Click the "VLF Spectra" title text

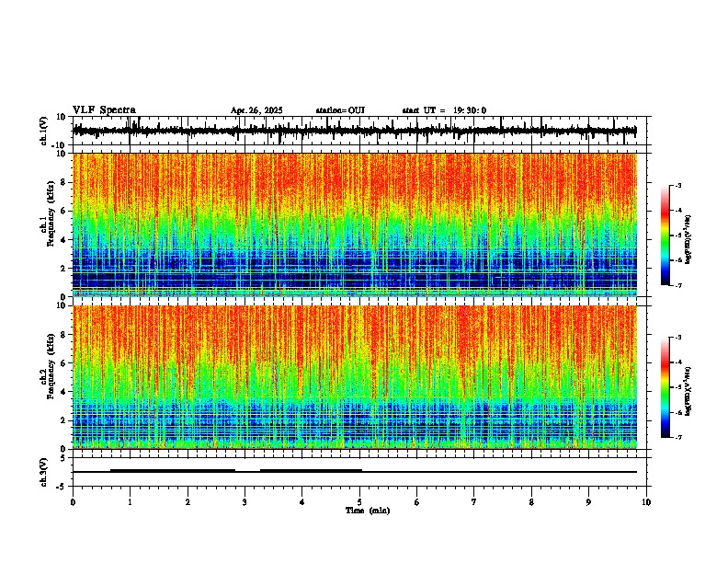pos(104,110)
